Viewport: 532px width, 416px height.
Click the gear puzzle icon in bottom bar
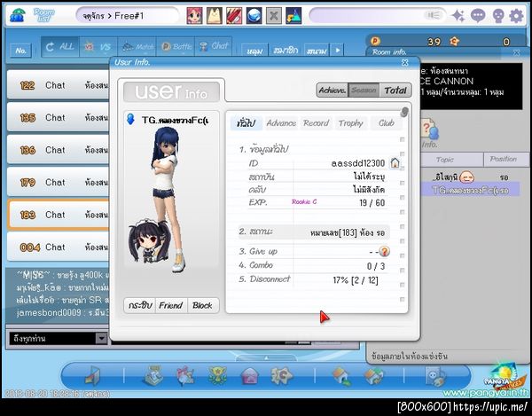(281, 375)
